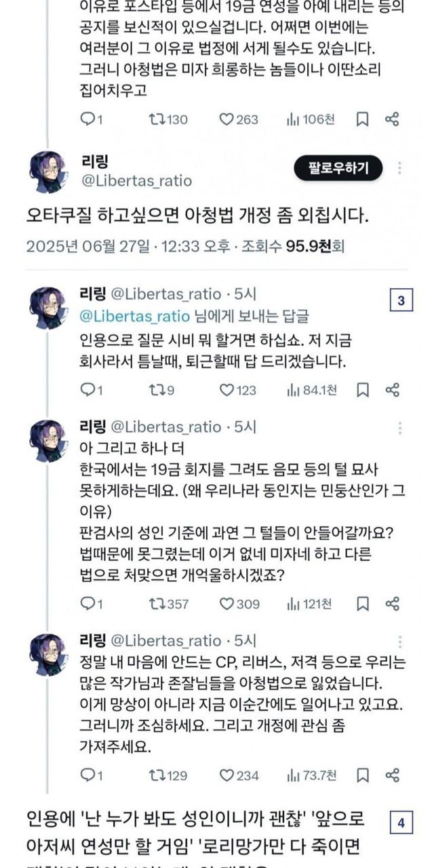Image resolution: width=434 pixels, height=868 pixels.
Task: Open the 리링 display name on main tweet
Action: pos(96,161)
